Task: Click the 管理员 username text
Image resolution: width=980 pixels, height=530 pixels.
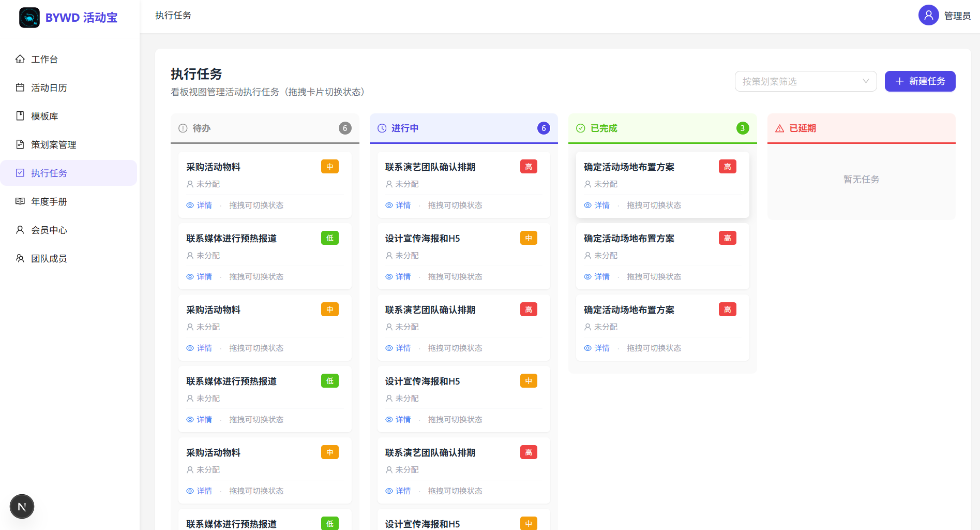Action: pos(957,16)
